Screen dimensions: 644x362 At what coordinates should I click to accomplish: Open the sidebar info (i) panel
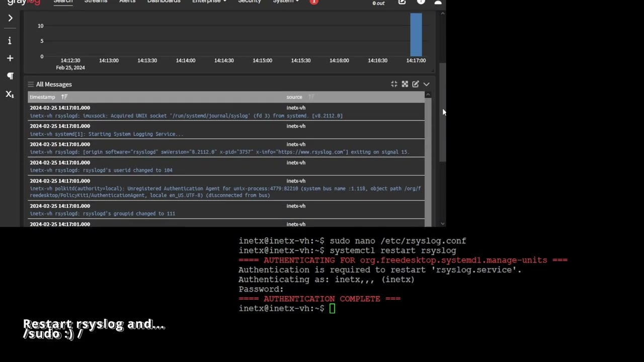(x=10, y=41)
